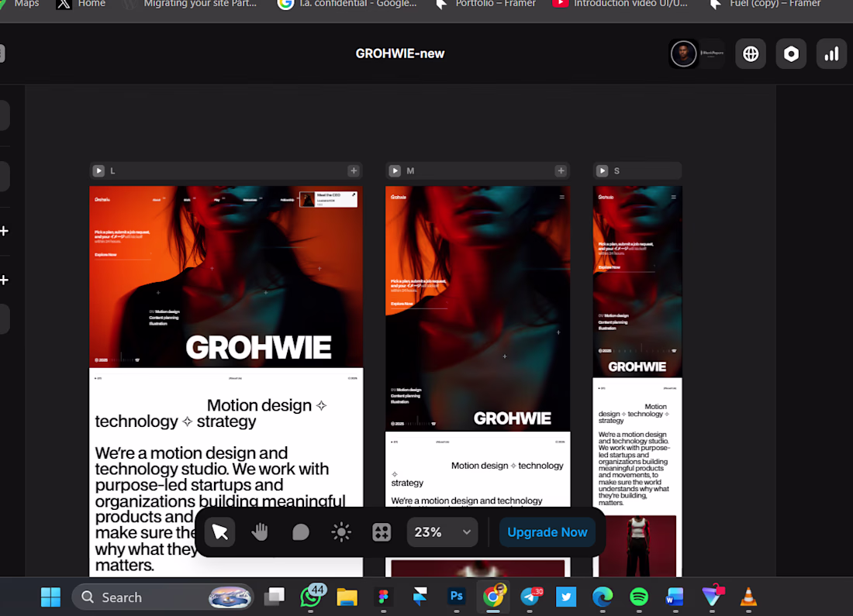Viewport: 853px width, 616px height.
Task: Click the Upgrade Now button
Action: pyautogui.click(x=547, y=532)
